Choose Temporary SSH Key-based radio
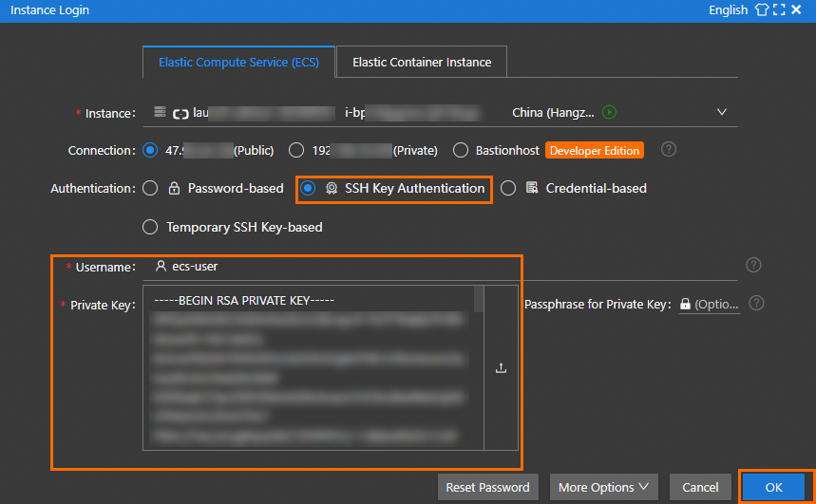Image resolution: width=816 pixels, height=504 pixels. pyautogui.click(x=150, y=227)
